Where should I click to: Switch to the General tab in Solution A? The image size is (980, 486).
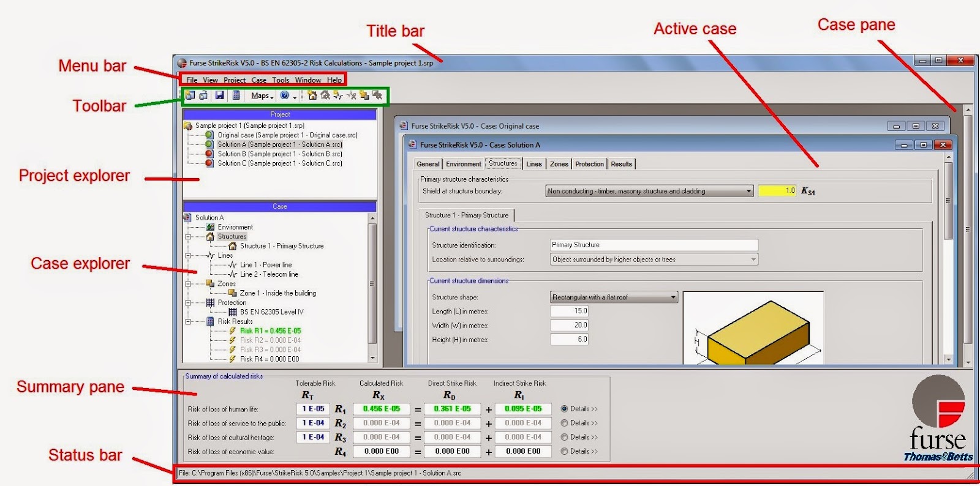click(428, 164)
